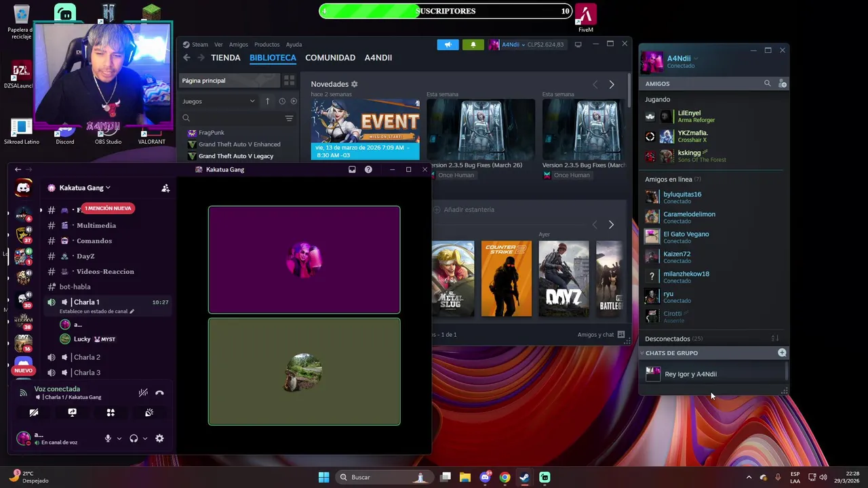Image resolution: width=868 pixels, height=488 pixels.
Task: Turn on camera in Discord voice panel
Action: coord(34,412)
